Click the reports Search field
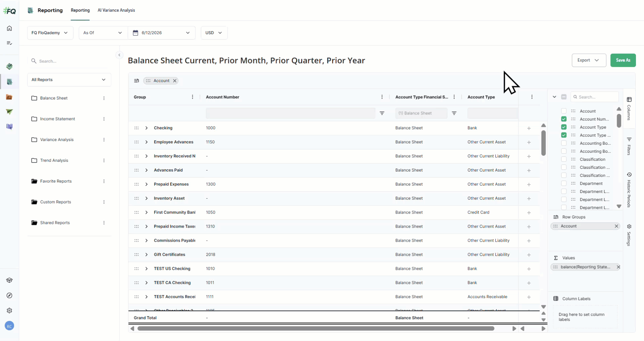The image size is (644, 341). [69, 61]
